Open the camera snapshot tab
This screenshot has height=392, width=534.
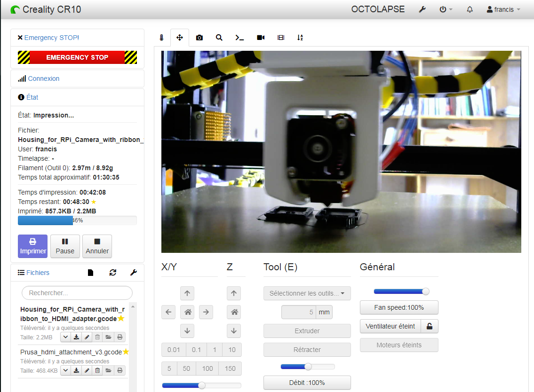pyautogui.click(x=199, y=38)
